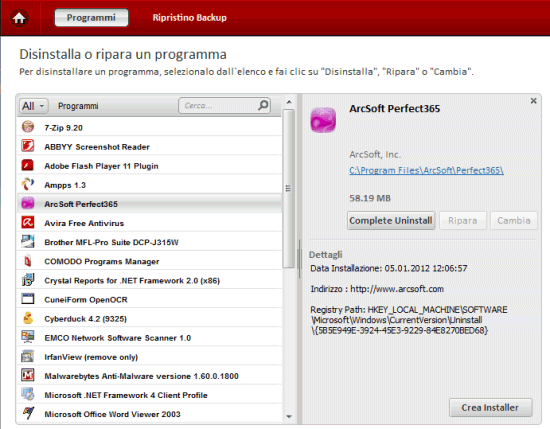
Task: Click the Malwarebytes Anti-Malware icon
Action: tap(28, 375)
